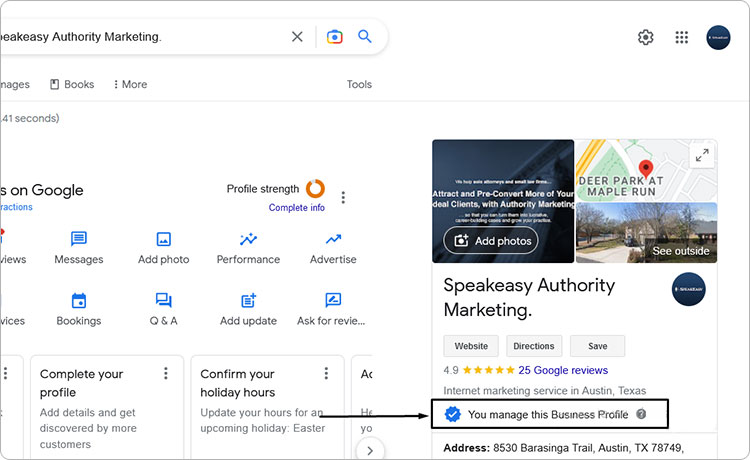This screenshot has height=460, width=750.
Task: Click the red map pin
Action: 646,169
